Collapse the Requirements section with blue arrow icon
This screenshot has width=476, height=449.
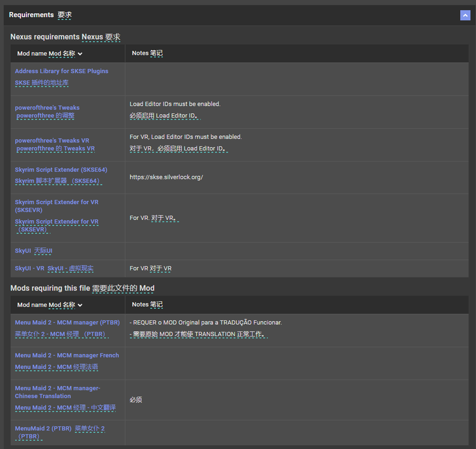(x=465, y=15)
